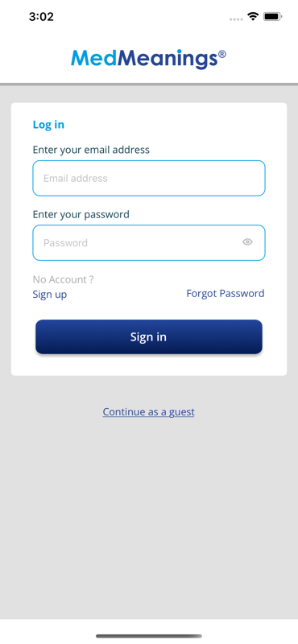Tap the "Enter your password" label
This screenshot has height=644, width=298.
click(81, 214)
